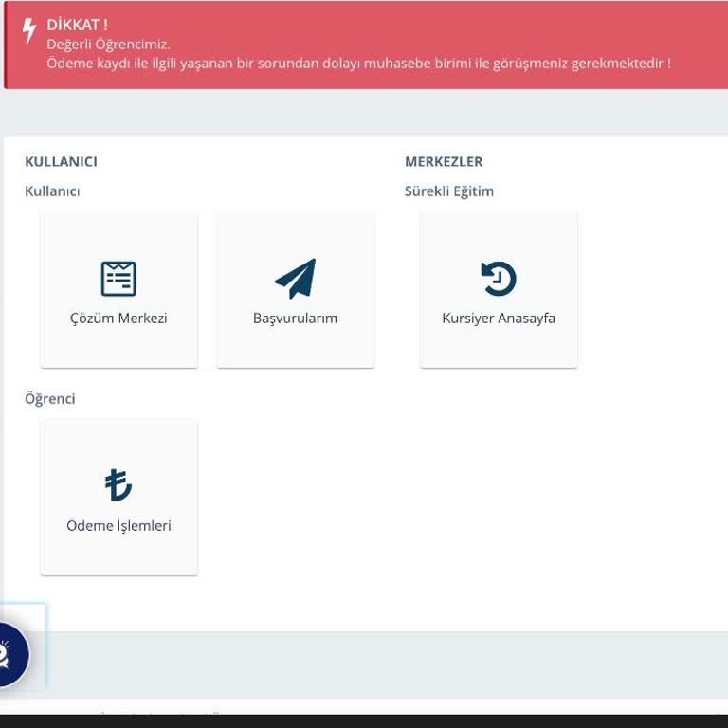Open the Ödeme İşlemleri lira icon

click(118, 485)
